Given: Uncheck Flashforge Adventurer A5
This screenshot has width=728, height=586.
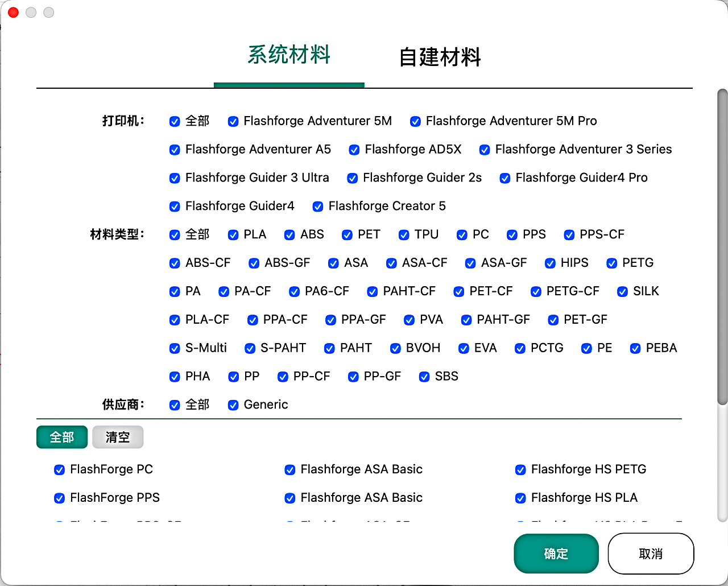Looking at the screenshot, I should click(175, 150).
